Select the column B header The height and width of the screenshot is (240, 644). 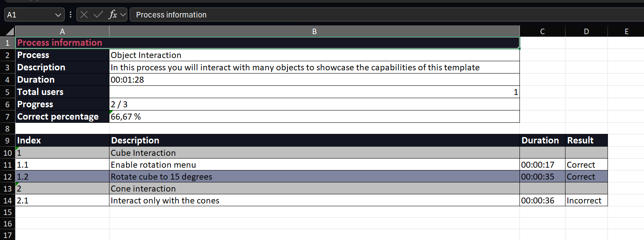(314, 31)
